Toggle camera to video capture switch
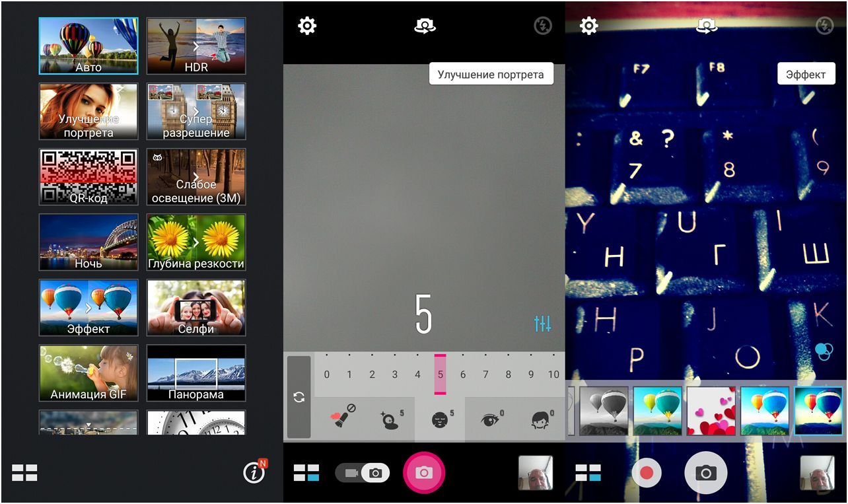The width and height of the screenshot is (848, 504). [361, 473]
